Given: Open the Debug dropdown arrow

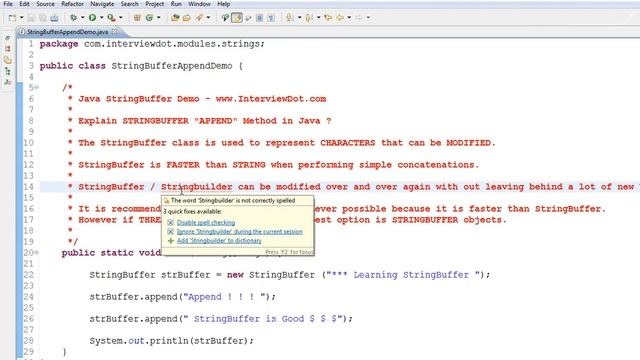Looking at the screenshot, I should 82,18.
